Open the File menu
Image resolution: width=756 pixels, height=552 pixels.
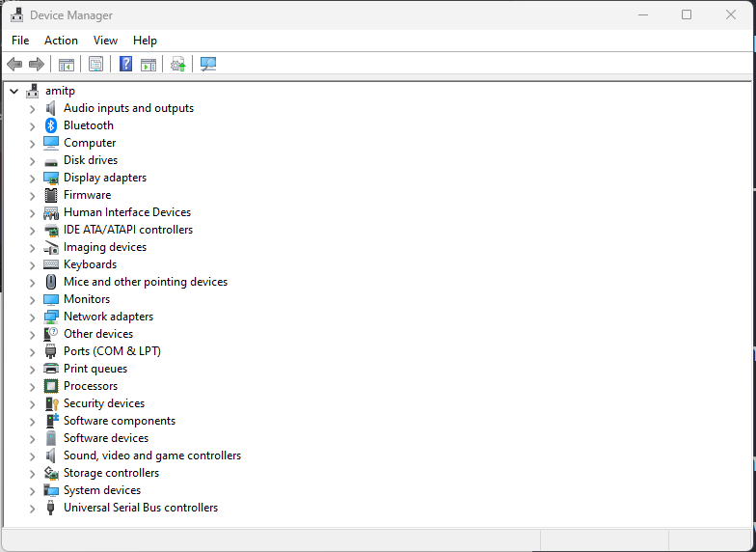[20, 41]
